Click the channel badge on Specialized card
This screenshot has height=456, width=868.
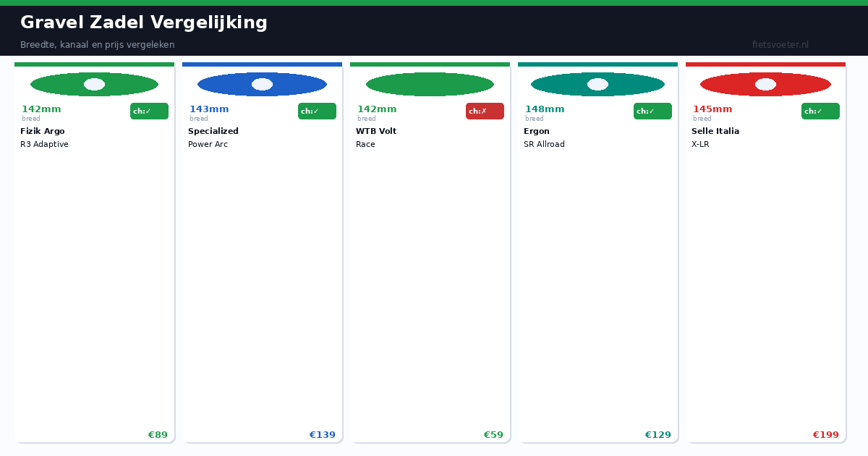click(x=317, y=111)
